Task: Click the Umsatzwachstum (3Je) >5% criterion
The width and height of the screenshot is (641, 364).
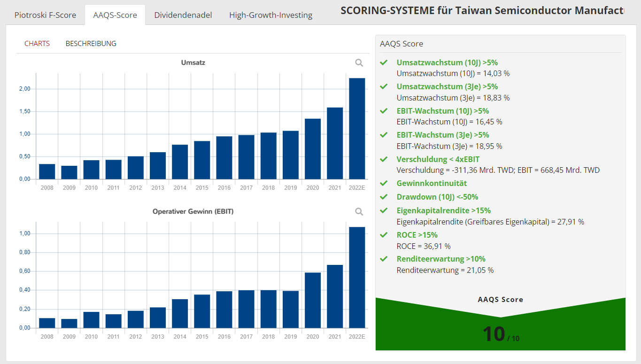Action: point(447,86)
